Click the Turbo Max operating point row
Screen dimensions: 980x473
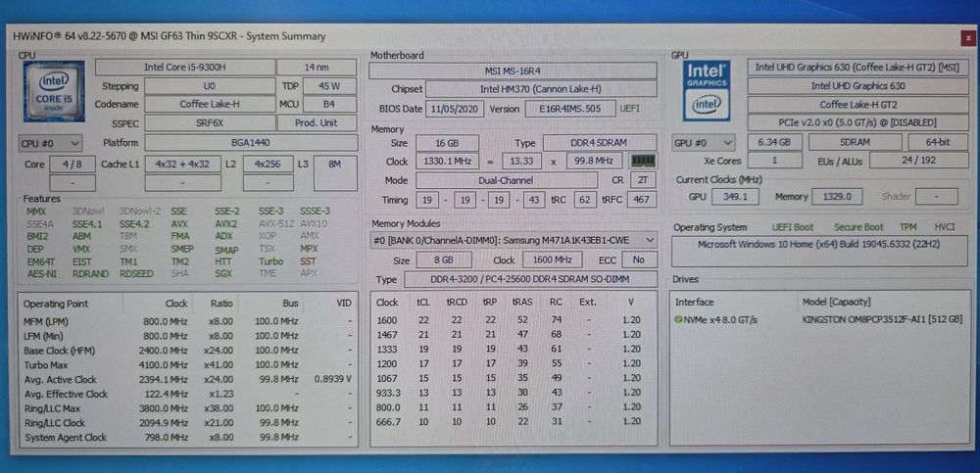click(189, 365)
